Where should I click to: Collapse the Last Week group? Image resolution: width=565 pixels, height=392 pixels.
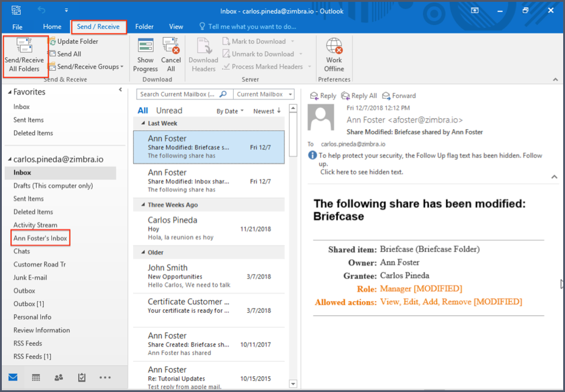[143, 123]
